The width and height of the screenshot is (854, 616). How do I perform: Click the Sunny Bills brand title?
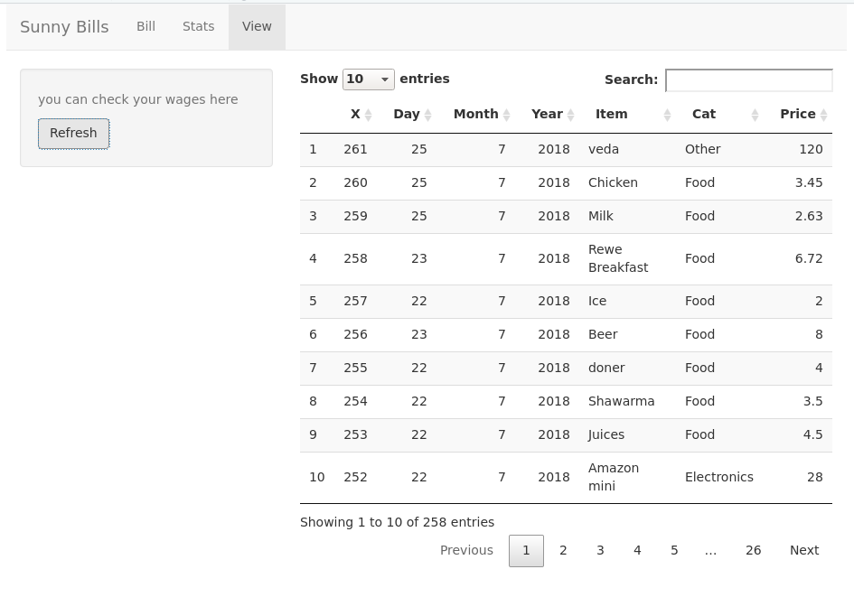64,27
